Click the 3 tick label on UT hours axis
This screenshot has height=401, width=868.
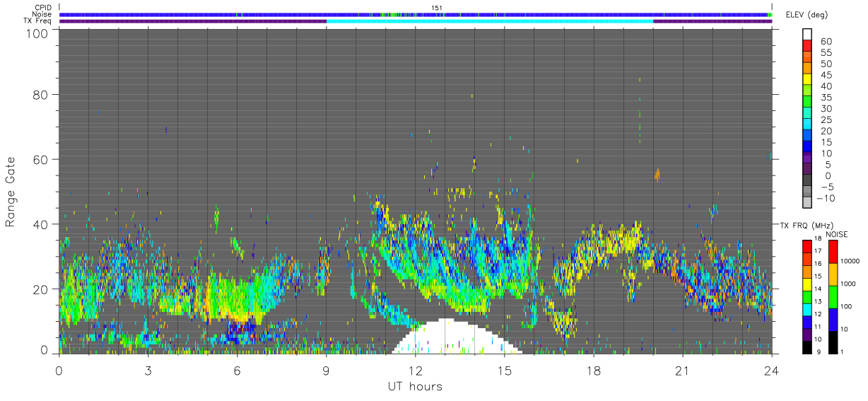148,370
